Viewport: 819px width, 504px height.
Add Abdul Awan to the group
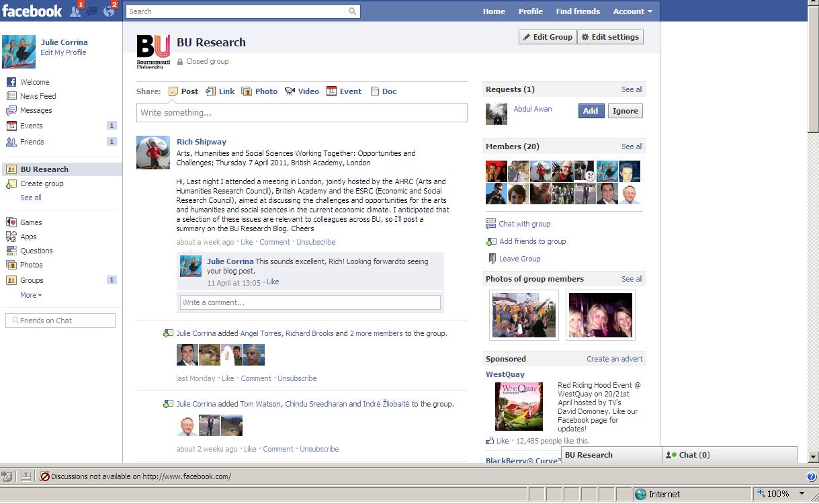591,111
